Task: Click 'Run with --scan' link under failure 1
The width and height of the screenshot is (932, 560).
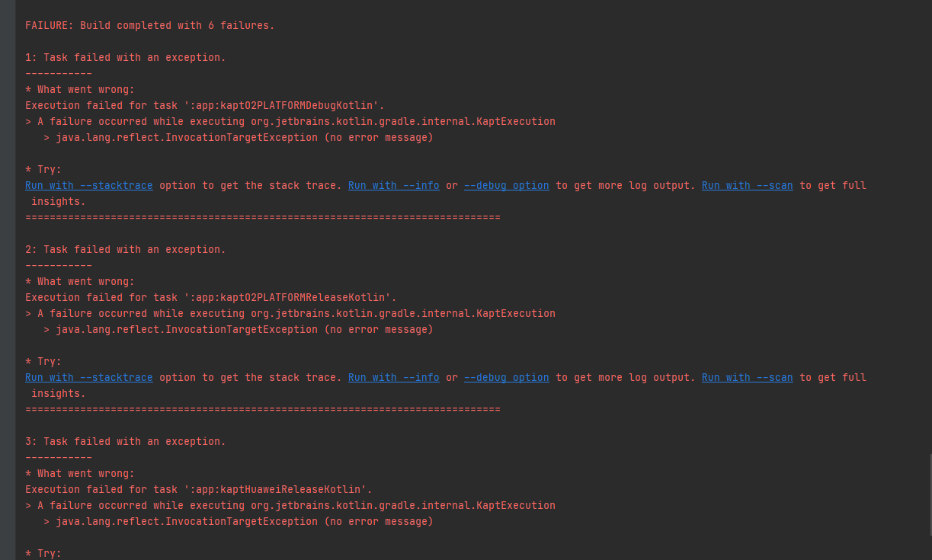Action: [x=747, y=186]
